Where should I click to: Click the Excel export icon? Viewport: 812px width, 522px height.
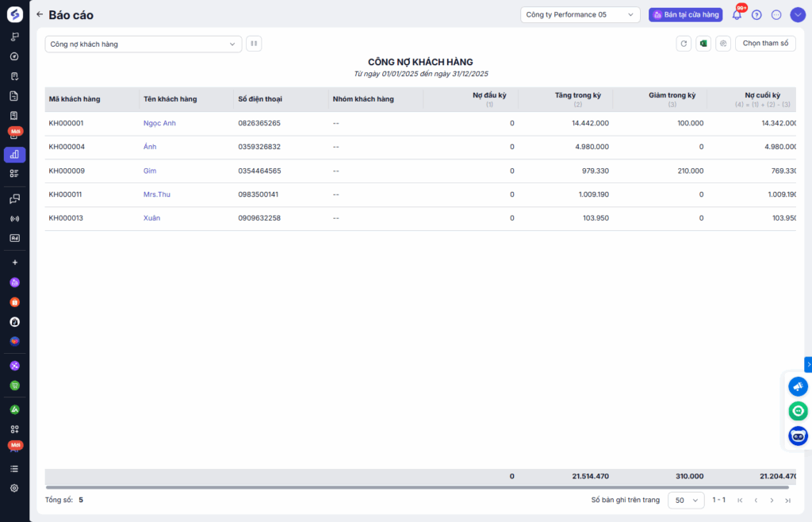[703, 44]
